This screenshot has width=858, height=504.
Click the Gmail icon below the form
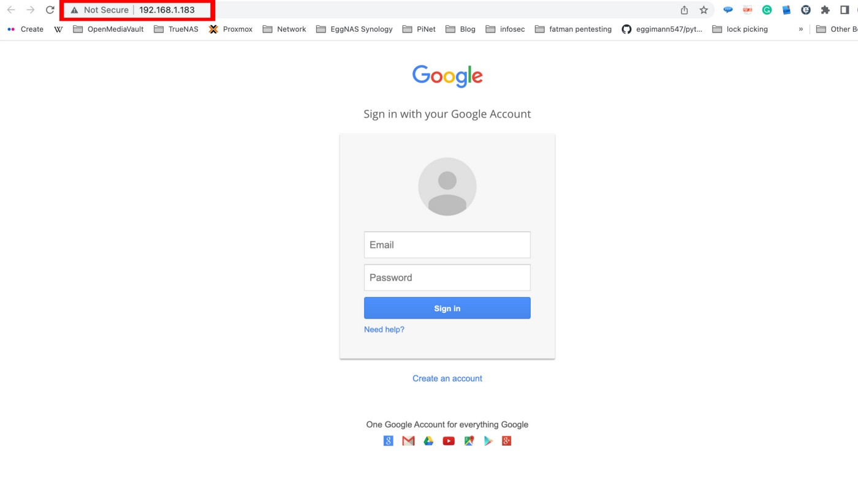(x=408, y=441)
